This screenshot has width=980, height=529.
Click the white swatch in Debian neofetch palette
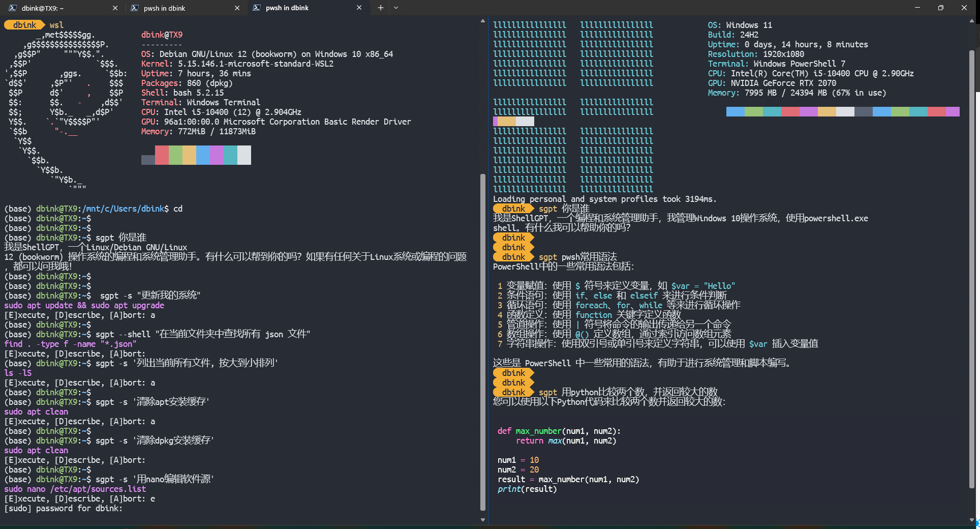point(244,155)
